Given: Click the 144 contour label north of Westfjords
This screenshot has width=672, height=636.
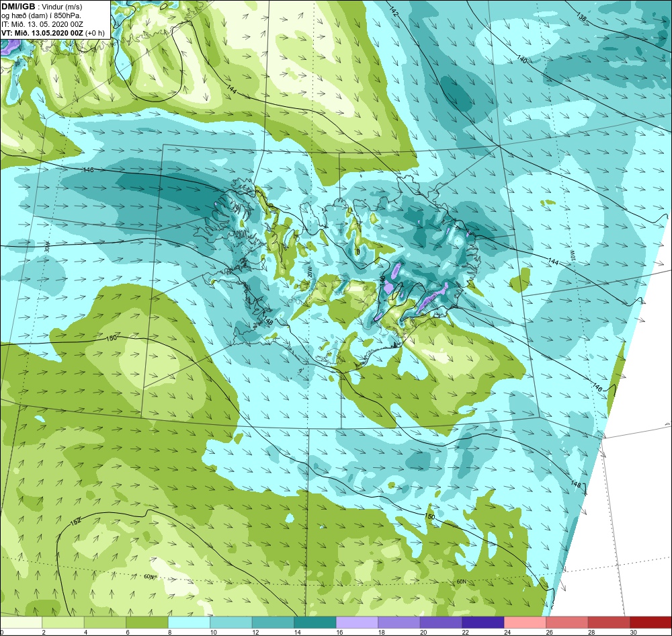Looking at the screenshot, I should 231,90.
